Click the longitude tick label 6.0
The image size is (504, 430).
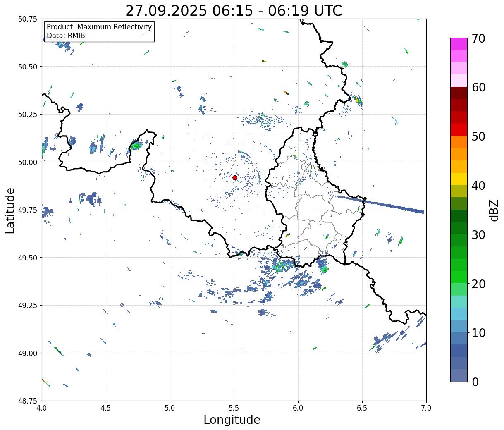pos(298,408)
